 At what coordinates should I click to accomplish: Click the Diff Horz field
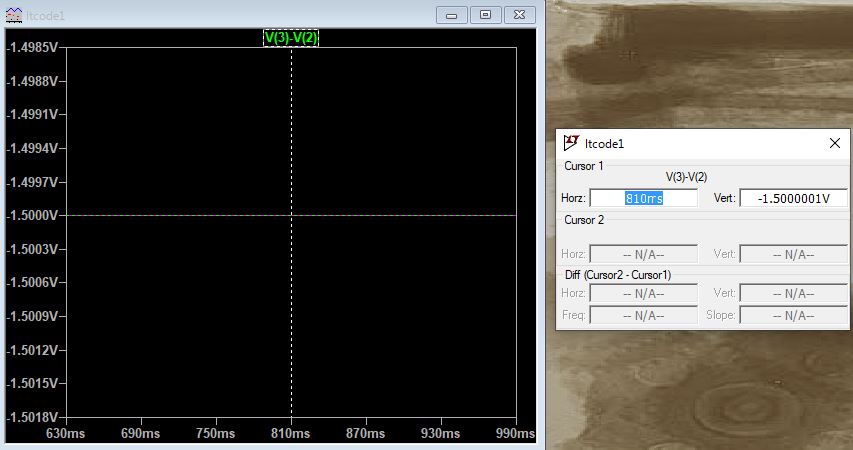point(643,293)
